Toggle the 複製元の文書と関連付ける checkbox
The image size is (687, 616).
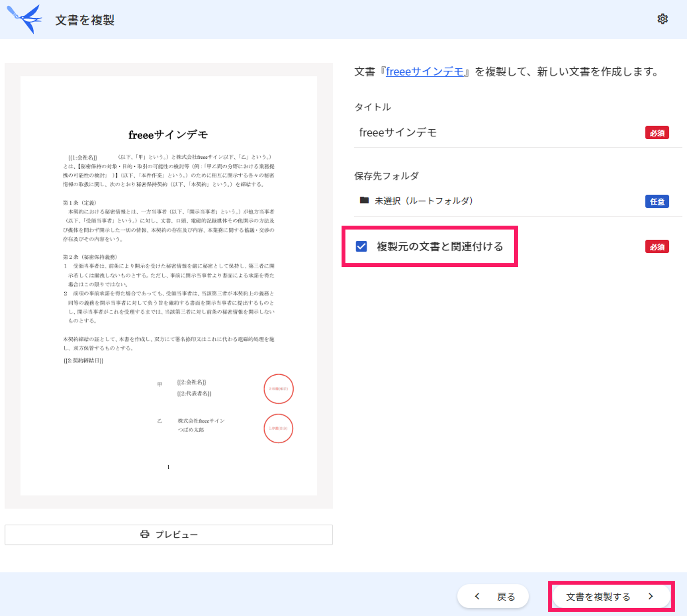click(x=361, y=246)
